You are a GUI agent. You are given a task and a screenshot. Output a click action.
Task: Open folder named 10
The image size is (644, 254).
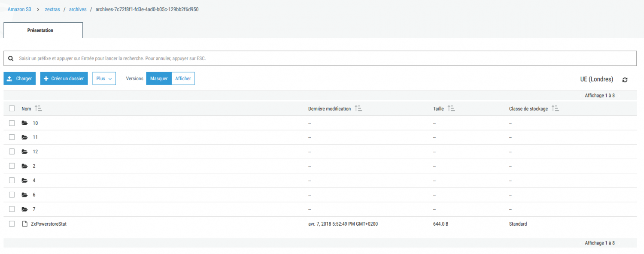click(35, 123)
